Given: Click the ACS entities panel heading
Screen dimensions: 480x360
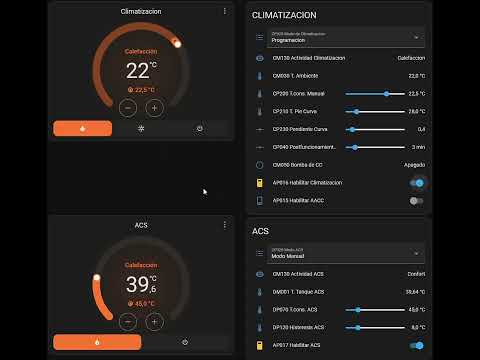Looking at the screenshot, I should pyautogui.click(x=260, y=231).
